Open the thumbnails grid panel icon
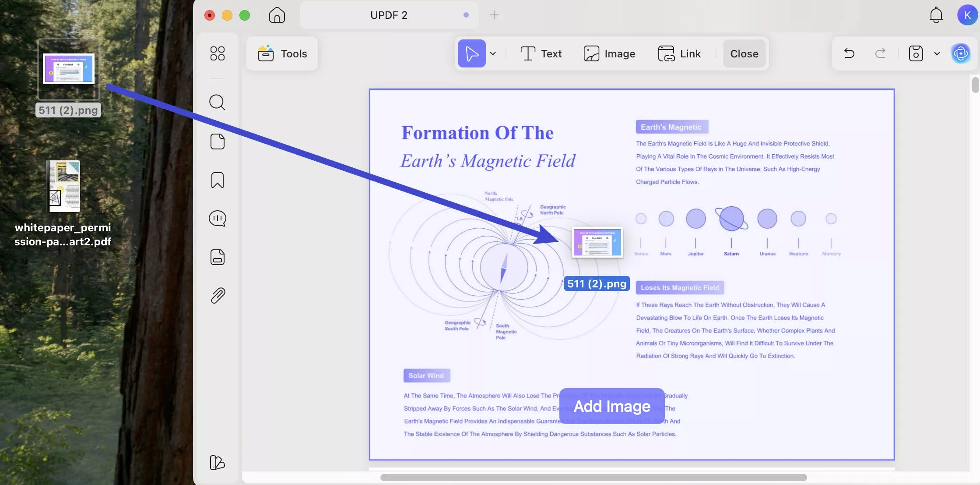Viewport: 980px width, 485px height. click(217, 53)
